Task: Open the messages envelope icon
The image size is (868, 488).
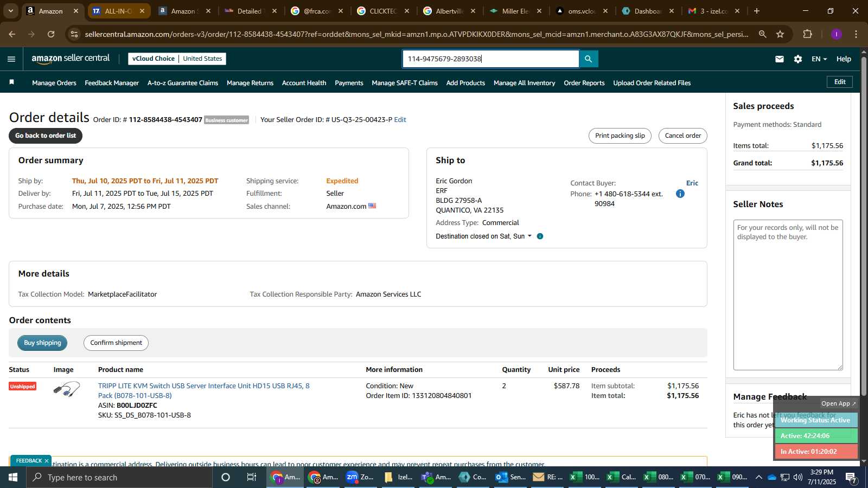Action: 780,59
